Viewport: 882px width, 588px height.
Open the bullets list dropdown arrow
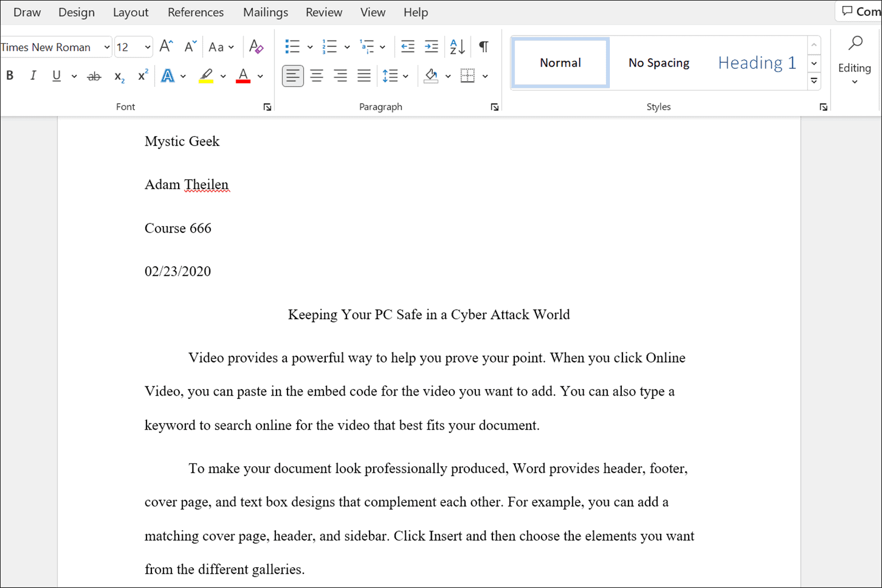pyautogui.click(x=310, y=47)
